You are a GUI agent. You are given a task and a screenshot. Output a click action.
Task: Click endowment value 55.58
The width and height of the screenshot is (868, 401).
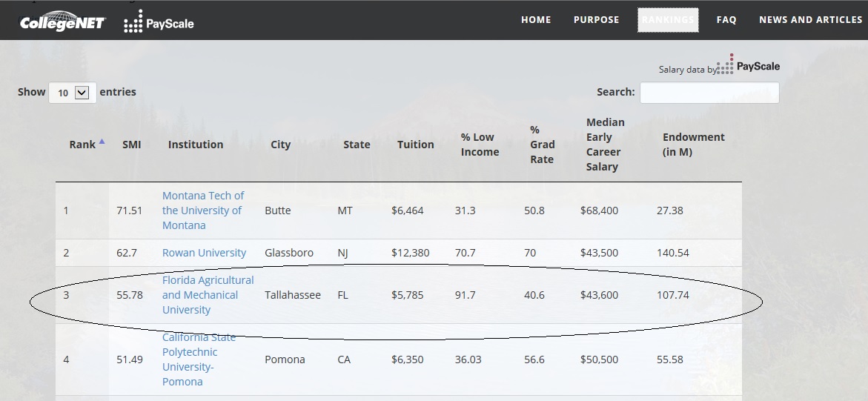(670, 359)
